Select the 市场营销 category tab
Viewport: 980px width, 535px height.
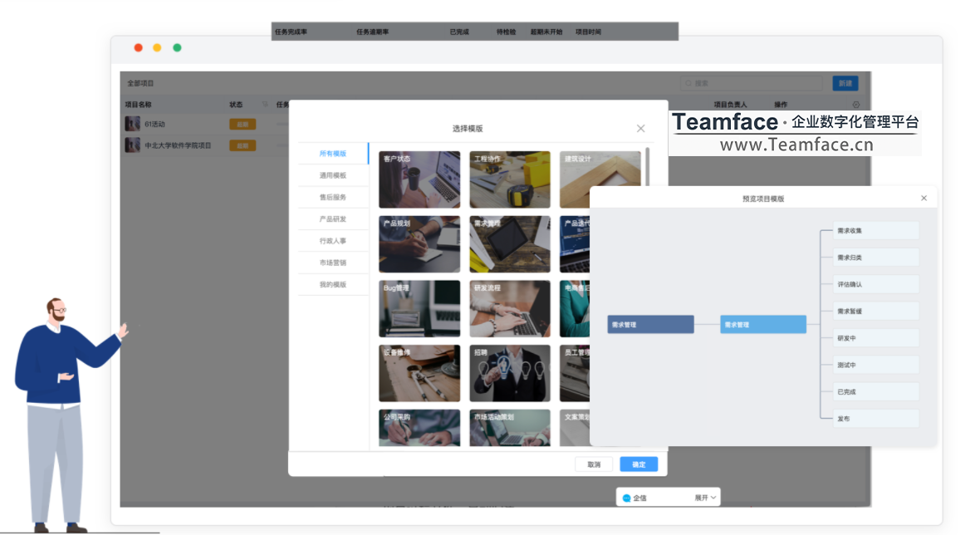click(332, 263)
